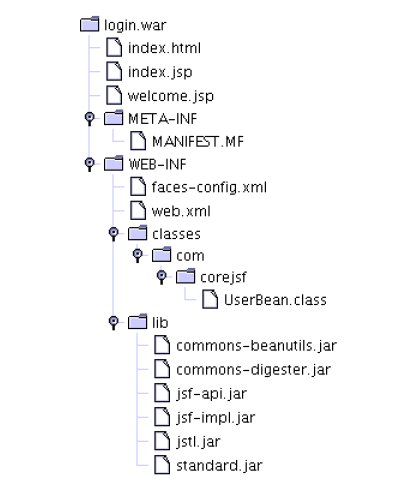Viewport: 404px width, 486px height.
Task: Select the jsf-api.jar file icon
Action: point(162,393)
